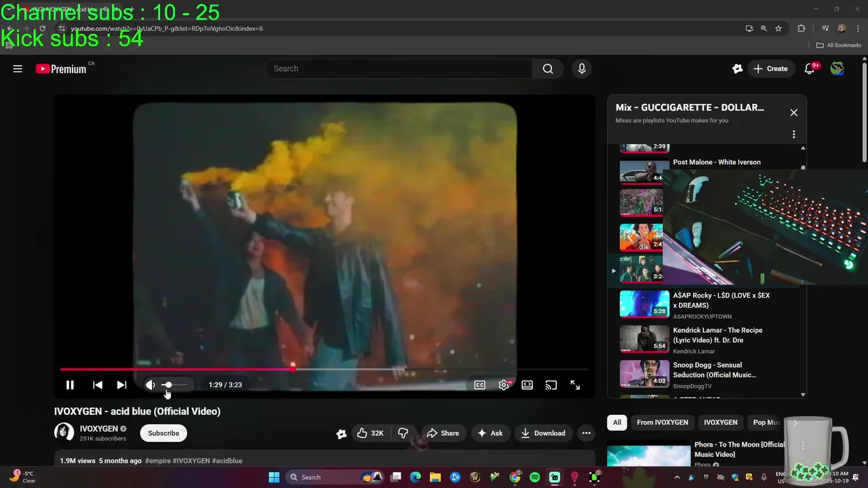Install app icon in address bar
Image resolution: width=868 pixels, height=488 pixels.
coord(749,28)
